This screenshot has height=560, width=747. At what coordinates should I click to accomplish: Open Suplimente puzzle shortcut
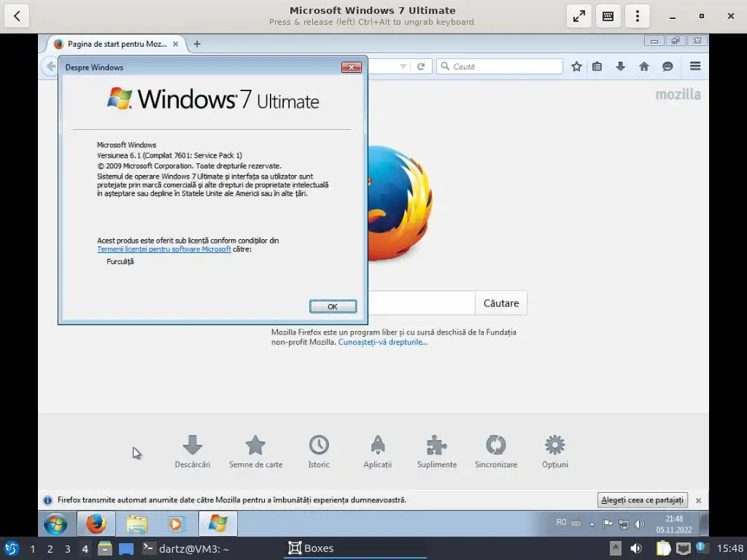437,451
